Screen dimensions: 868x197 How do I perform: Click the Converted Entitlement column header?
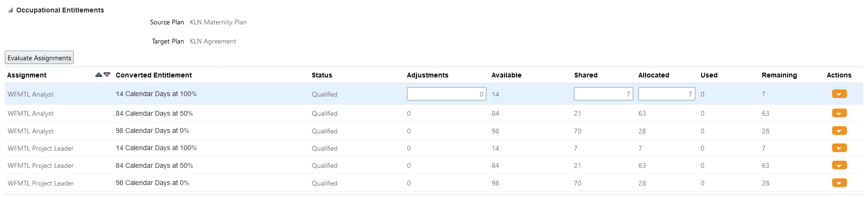[154, 75]
